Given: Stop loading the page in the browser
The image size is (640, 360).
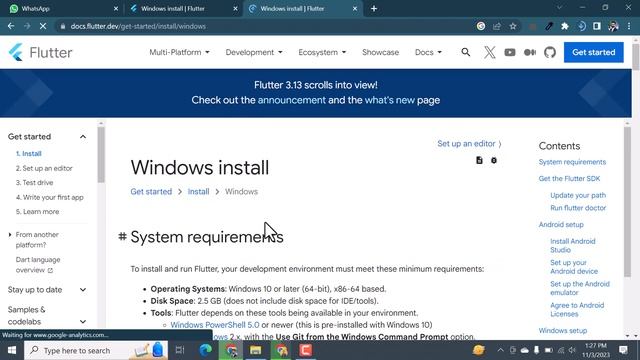Looking at the screenshot, I should click(43, 26).
